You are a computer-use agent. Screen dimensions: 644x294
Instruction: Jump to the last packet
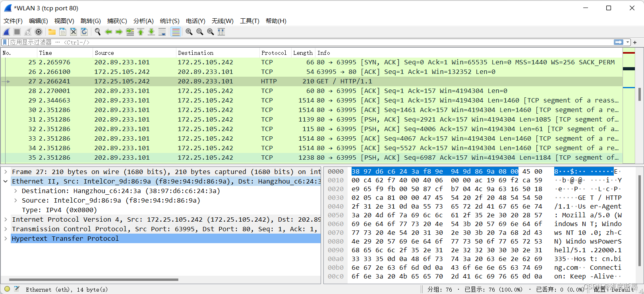pos(151,32)
